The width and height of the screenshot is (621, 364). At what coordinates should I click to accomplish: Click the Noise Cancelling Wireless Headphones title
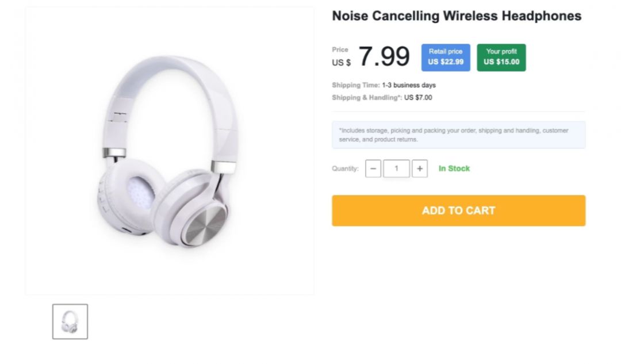click(x=457, y=16)
